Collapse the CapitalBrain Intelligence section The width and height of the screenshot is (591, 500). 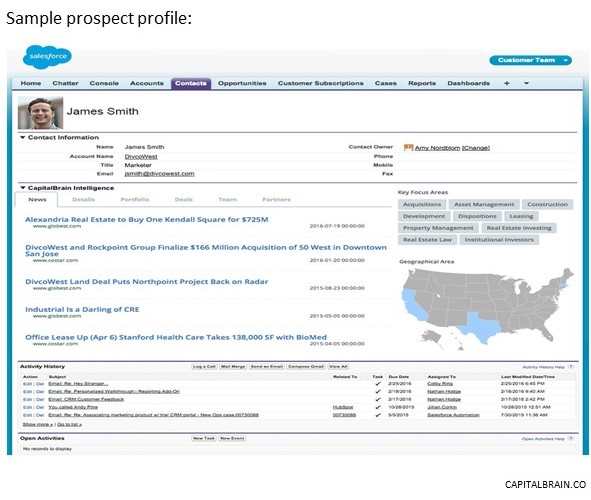coord(23,188)
